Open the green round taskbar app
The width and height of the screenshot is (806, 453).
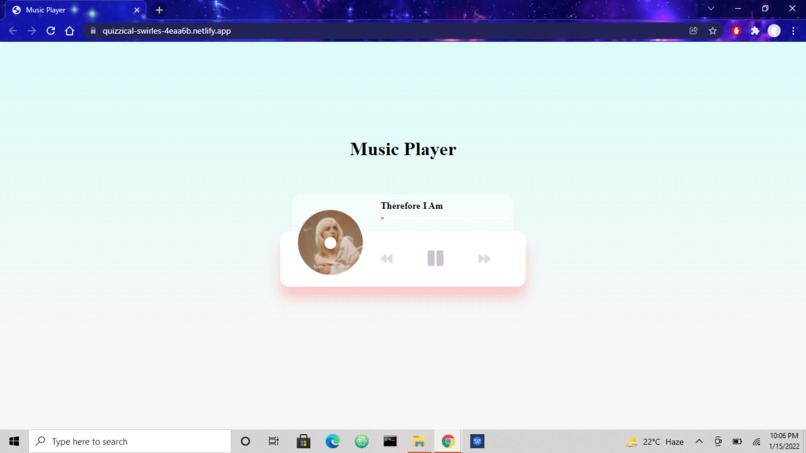coord(361,441)
